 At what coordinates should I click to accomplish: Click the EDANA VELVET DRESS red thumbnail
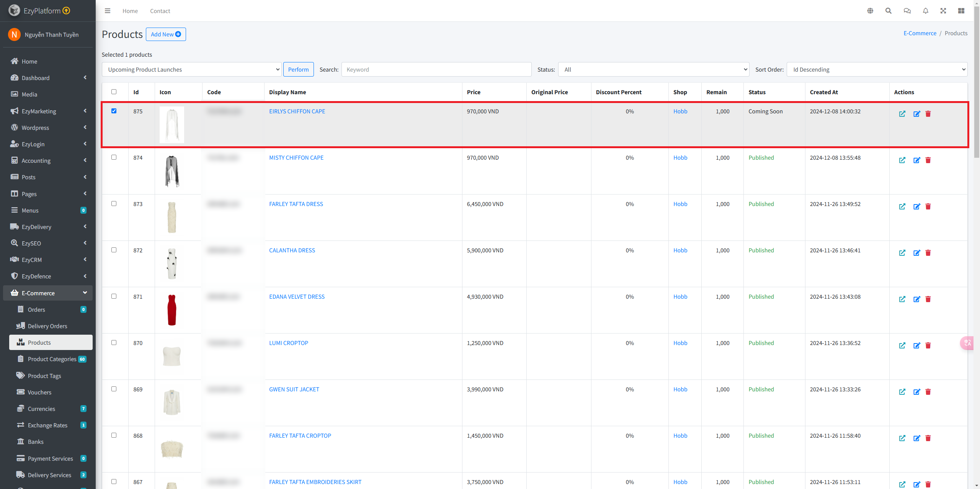pos(172,310)
